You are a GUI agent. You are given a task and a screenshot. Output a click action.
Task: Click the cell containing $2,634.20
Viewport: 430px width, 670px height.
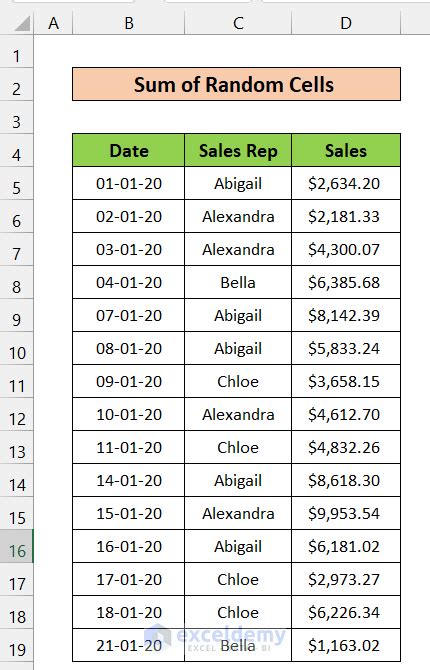[346, 183]
